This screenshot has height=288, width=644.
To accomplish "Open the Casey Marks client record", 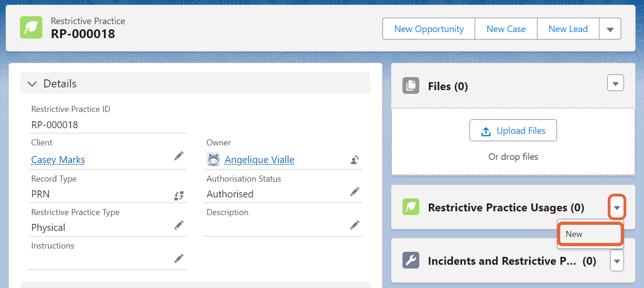I will tap(58, 159).
